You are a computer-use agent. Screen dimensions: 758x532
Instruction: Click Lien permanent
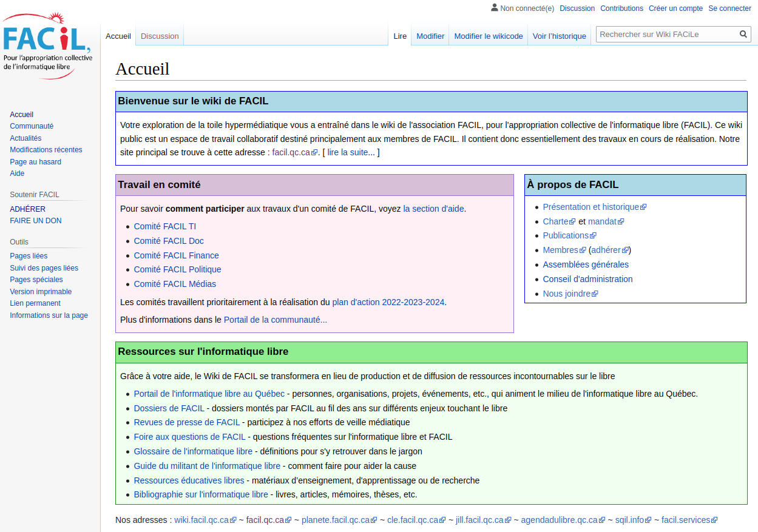click(x=35, y=303)
